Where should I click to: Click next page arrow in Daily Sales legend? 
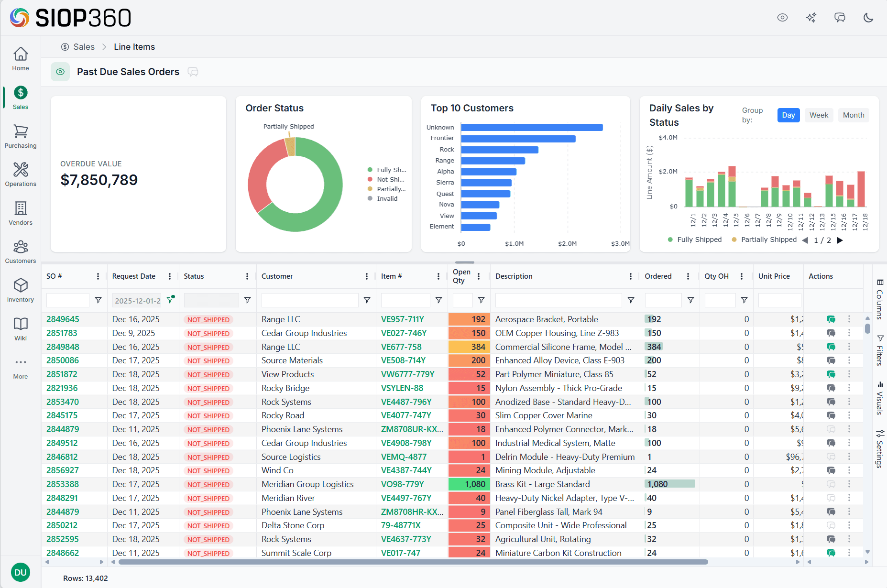coord(840,240)
